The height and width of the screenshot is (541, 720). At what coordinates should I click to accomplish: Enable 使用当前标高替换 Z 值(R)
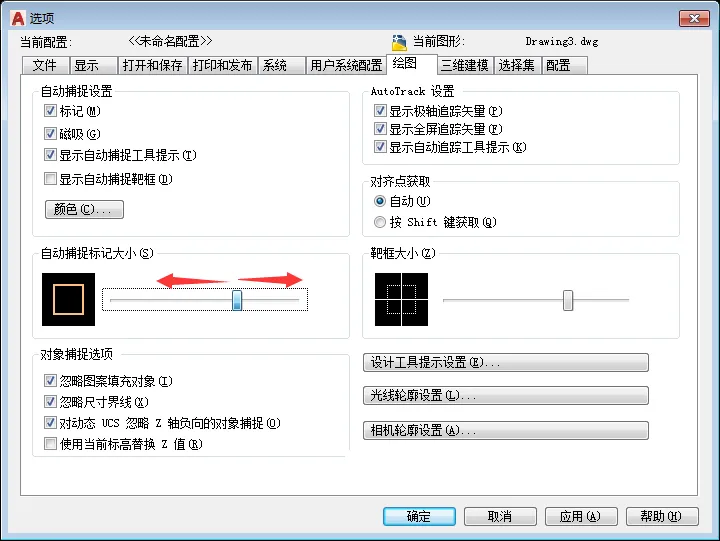pyautogui.click(x=50, y=444)
